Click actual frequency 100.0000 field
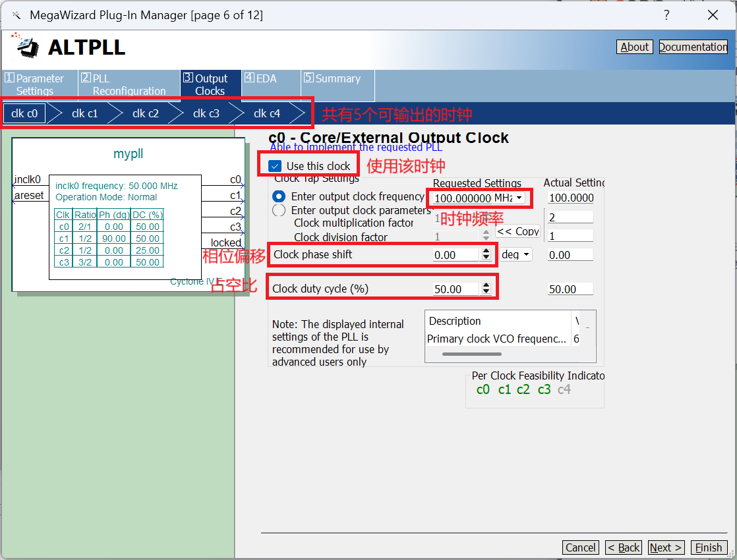737x560 pixels. [x=571, y=198]
